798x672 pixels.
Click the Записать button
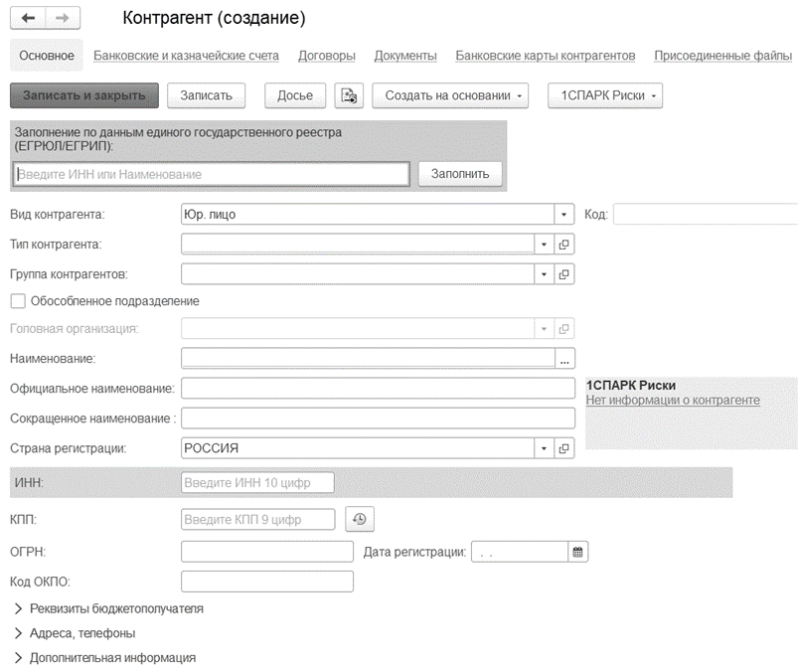click(206, 95)
